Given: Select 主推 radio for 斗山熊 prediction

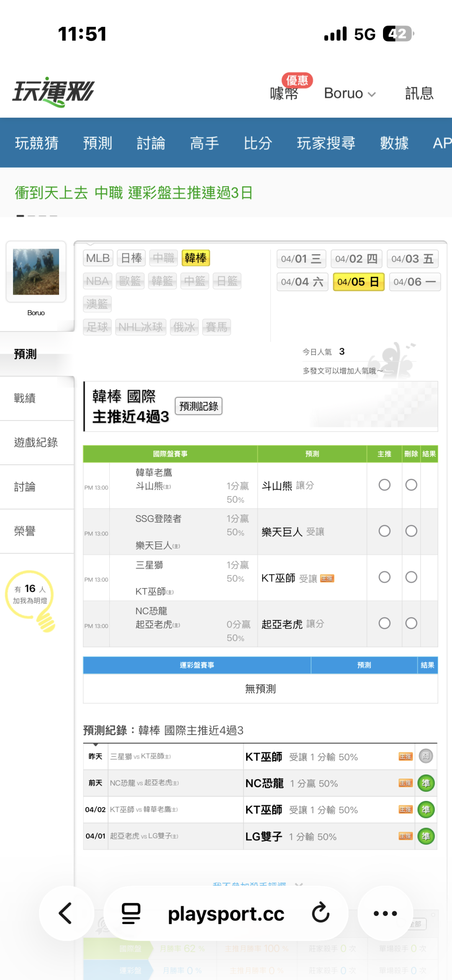Looking at the screenshot, I should pos(384,485).
